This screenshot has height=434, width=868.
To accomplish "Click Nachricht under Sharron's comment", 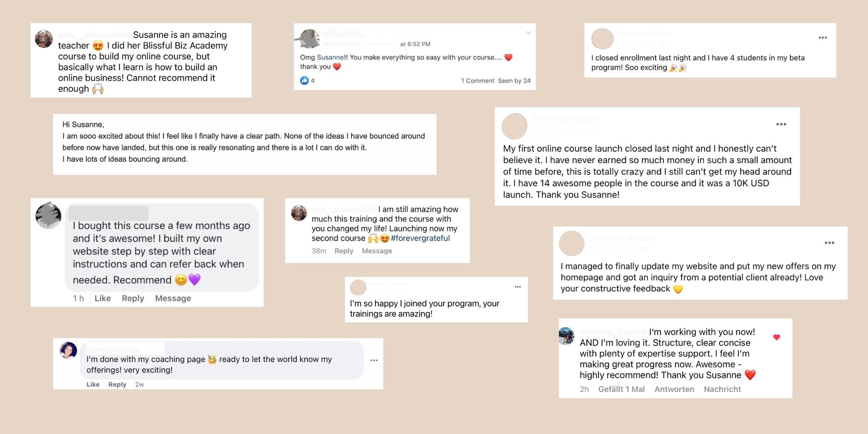I will tap(722, 389).
